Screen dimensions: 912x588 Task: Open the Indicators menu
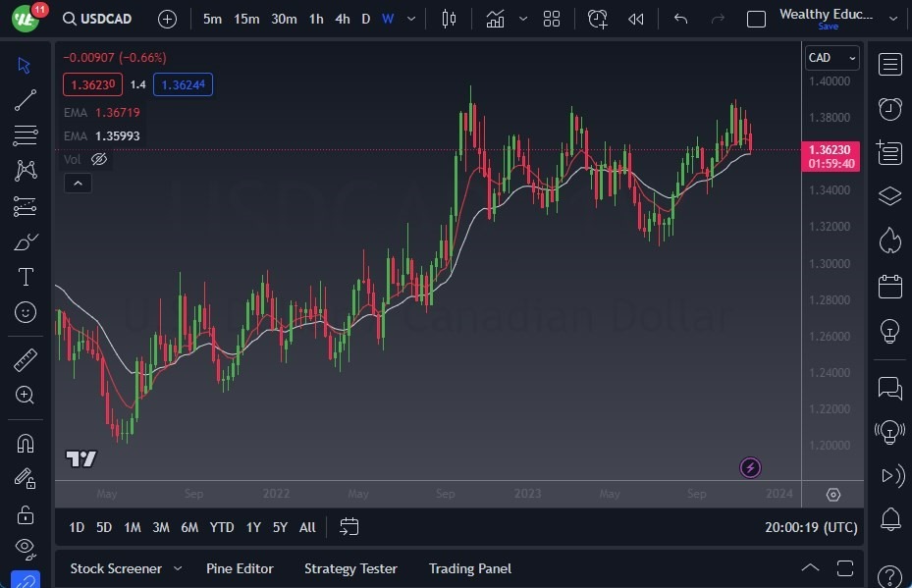495,18
